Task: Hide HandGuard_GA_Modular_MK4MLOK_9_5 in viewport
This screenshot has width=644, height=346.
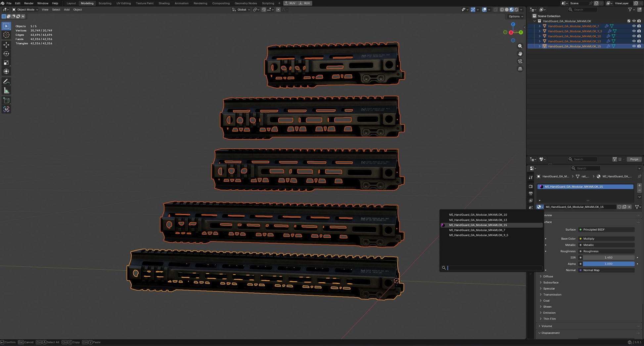Action: coord(634,31)
